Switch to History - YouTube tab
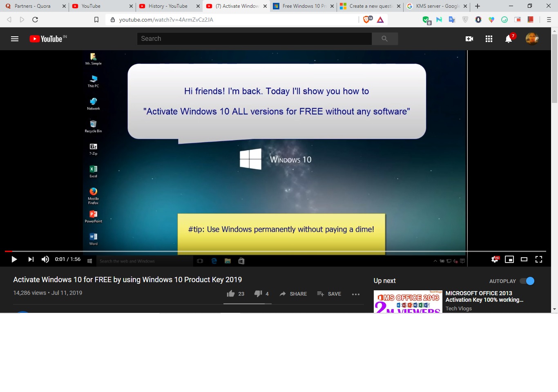 point(169,6)
